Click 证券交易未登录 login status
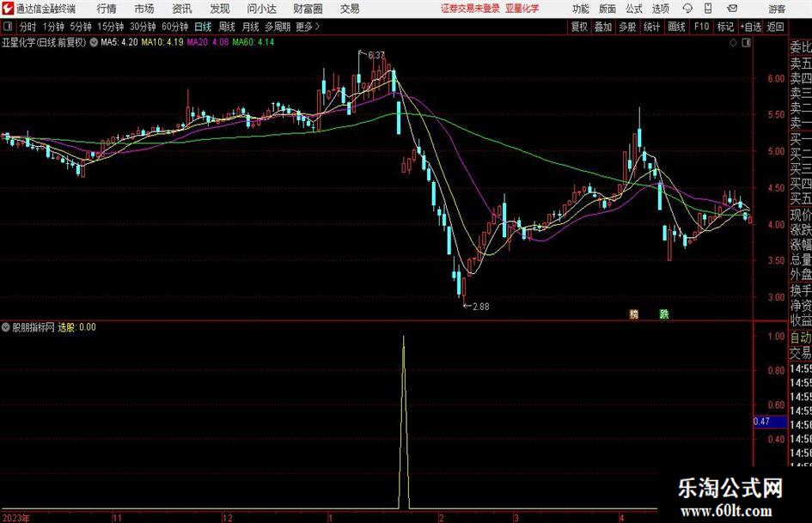The image size is (812, 523). point(470,9)
